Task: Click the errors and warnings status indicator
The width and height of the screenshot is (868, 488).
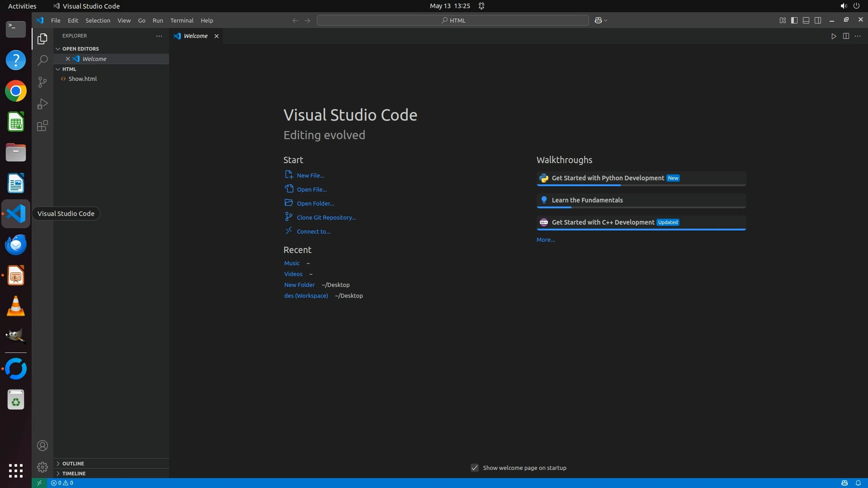Action: (x=62, y=483)
